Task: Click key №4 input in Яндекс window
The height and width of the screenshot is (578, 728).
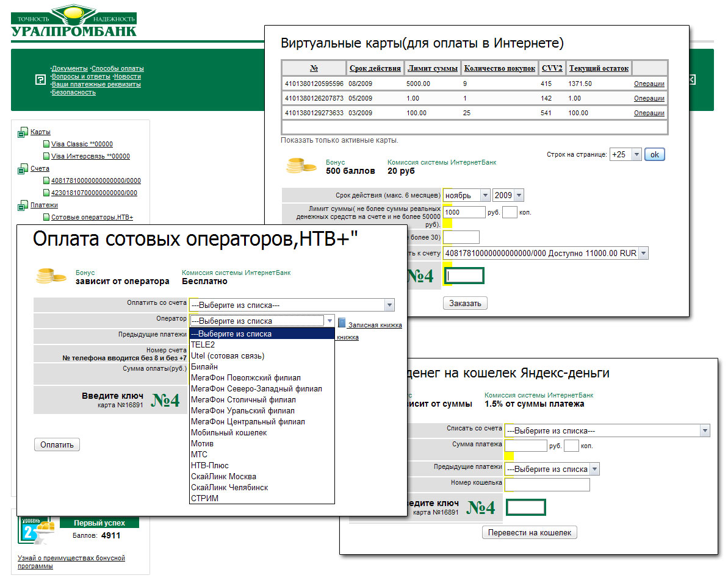Action: (525, 507)
